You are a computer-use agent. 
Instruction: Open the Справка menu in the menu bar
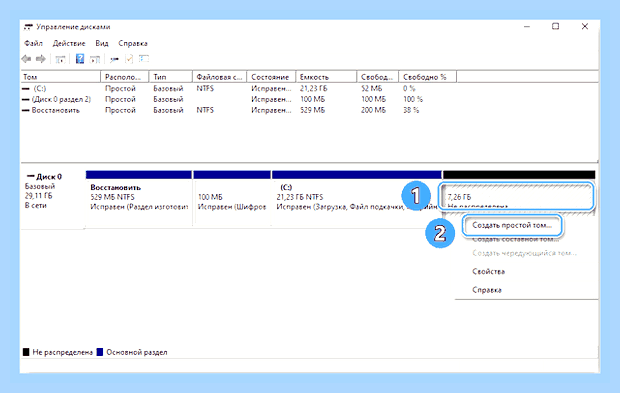(x=133, y=43)
